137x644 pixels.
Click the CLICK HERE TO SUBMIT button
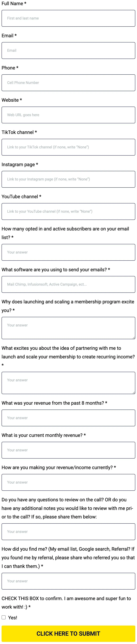68,634
